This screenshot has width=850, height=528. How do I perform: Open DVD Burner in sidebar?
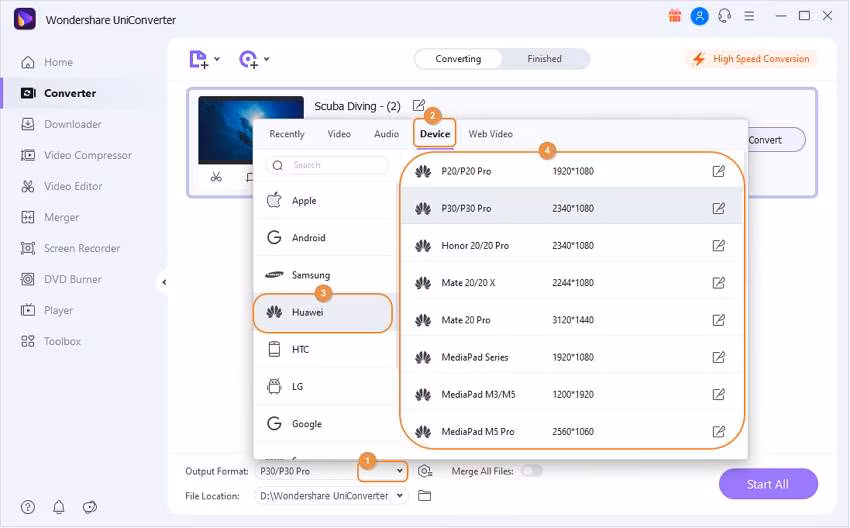click(x=61, y=279)
